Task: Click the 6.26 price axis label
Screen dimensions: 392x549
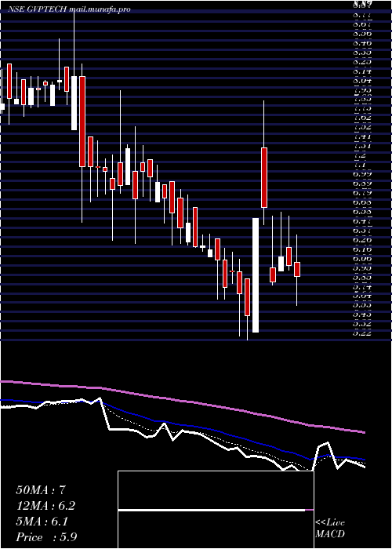Action: 362,240
